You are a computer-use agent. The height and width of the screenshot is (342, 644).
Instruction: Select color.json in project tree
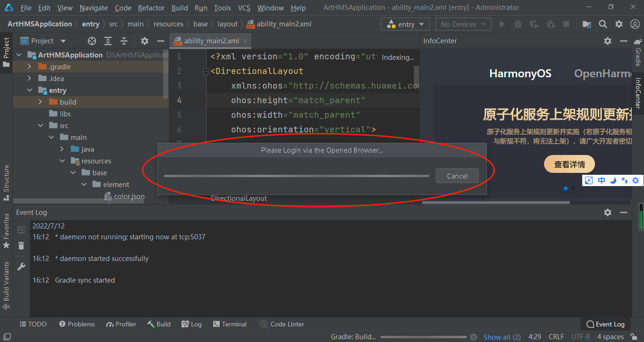(x=124, y=196)
